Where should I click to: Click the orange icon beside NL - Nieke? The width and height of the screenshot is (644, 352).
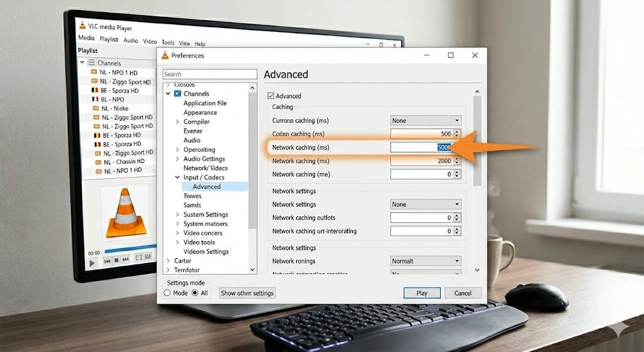[96, 108]
